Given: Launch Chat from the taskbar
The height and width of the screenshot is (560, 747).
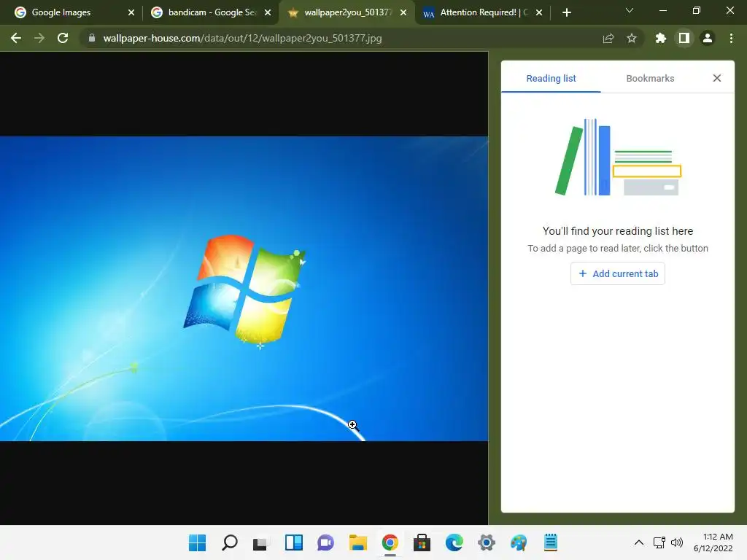Looking at the screenshot, I should coord(325,542).
